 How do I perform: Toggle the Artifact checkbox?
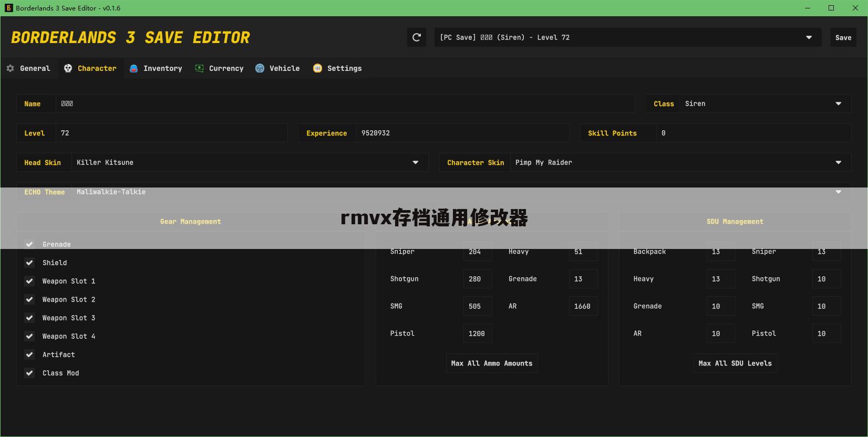click(29, 355)
